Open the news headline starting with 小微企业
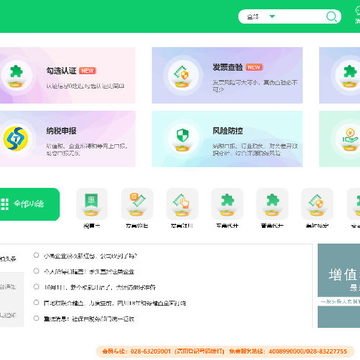360x360 pixels. (x=90, y=256)
